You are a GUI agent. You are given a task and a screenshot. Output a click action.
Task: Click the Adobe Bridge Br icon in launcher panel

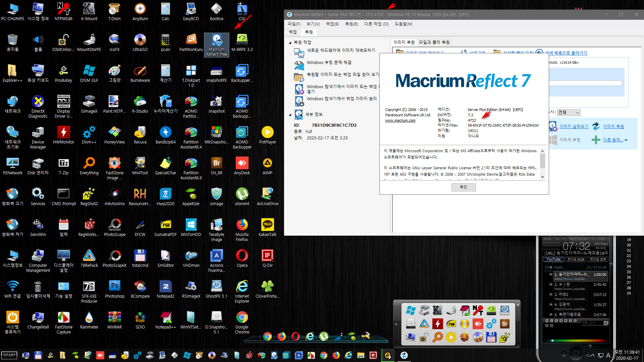[504, 324]
